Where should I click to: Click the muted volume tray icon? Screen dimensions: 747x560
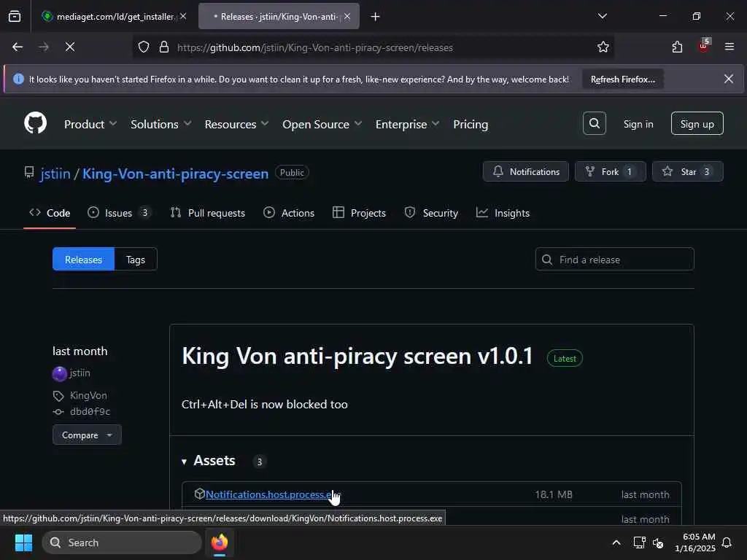(x=658, y=542)
